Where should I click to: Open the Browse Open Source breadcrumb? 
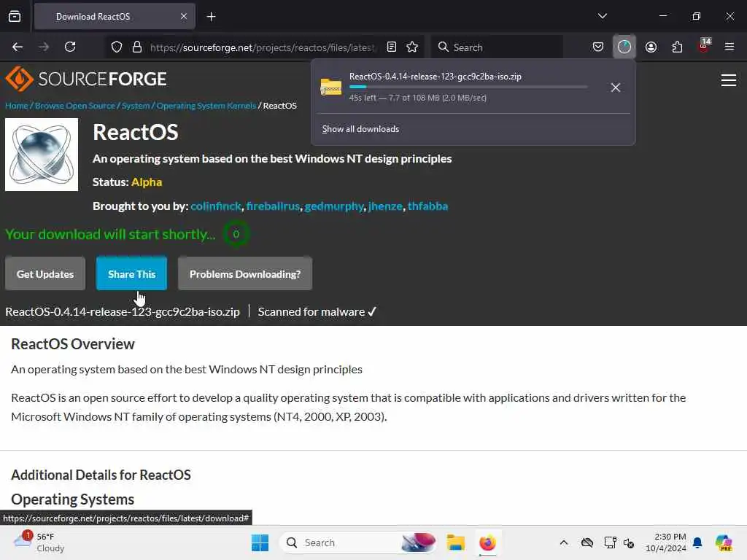tap(75, 106)
